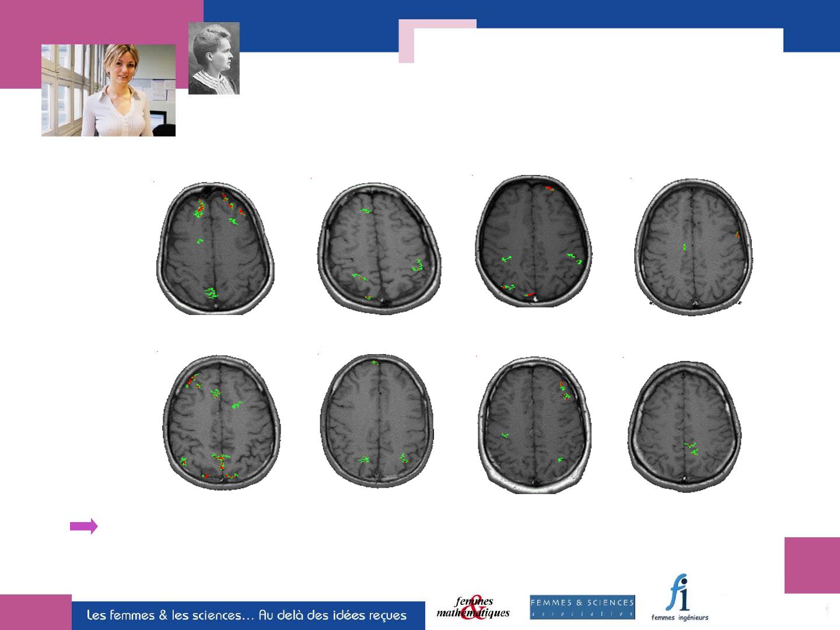Image resolution: width=840 pixels, height=630 pixels.
Task: Click the femmes & mathématiques logo
Action: [473, 607]
